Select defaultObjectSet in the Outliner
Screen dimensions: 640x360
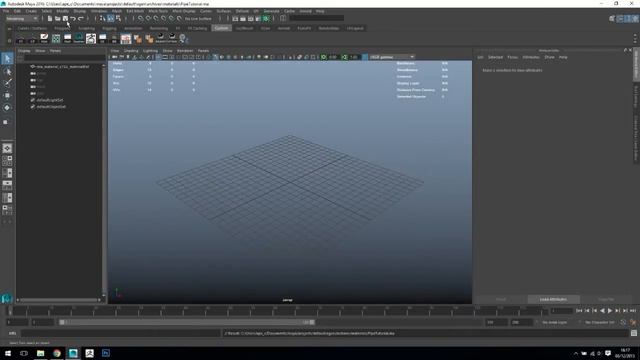point(51,107)
